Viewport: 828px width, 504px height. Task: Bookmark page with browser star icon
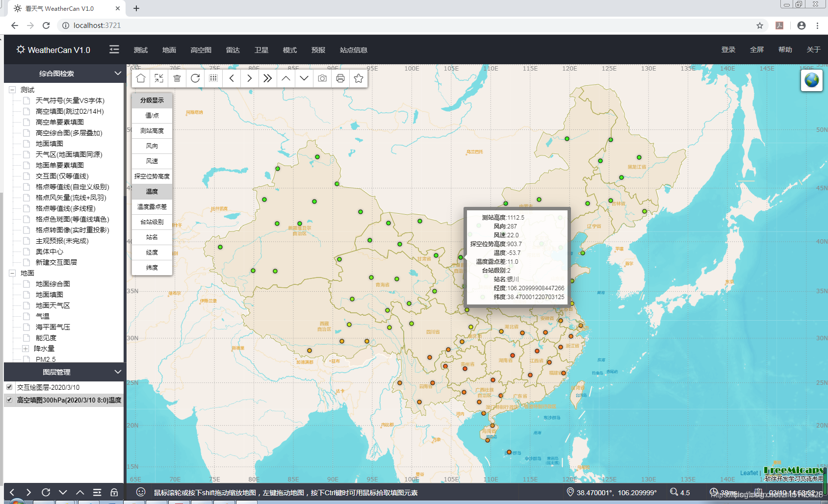(x=760, y=25)
